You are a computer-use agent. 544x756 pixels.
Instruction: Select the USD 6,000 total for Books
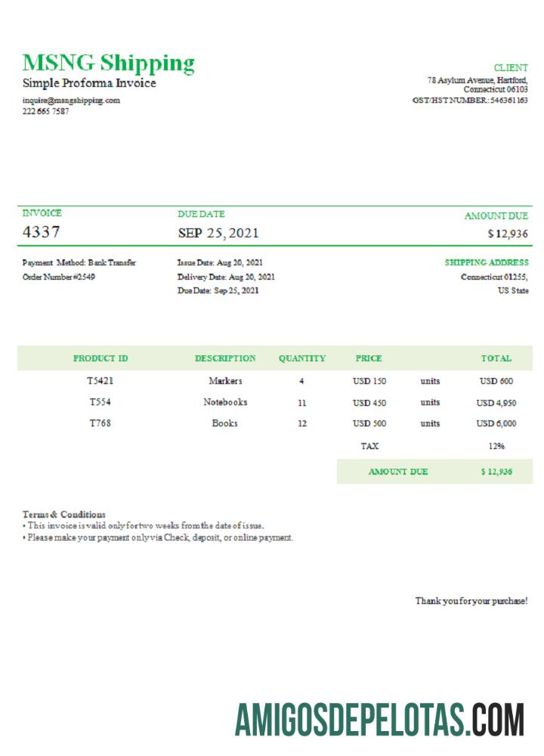click(496, 424)
